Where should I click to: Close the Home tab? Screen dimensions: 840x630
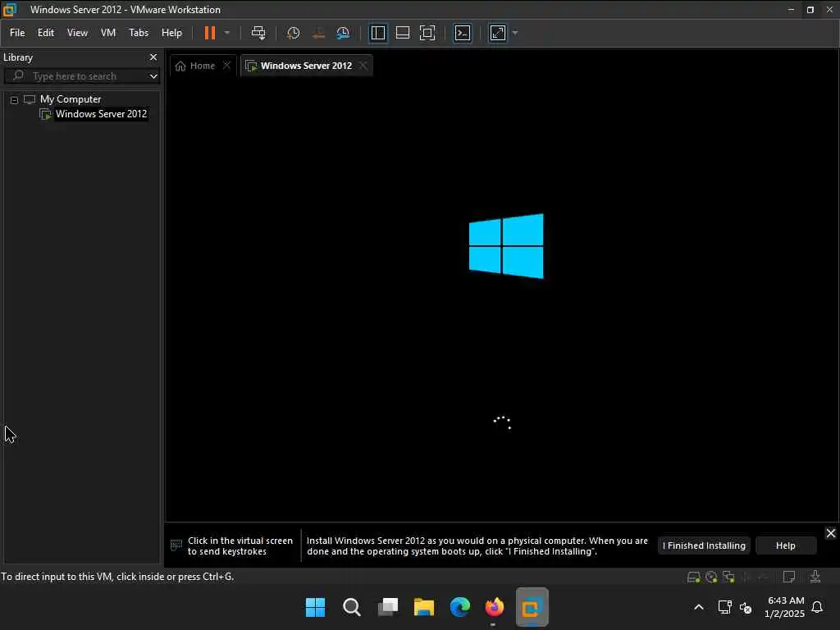[226, 66]
